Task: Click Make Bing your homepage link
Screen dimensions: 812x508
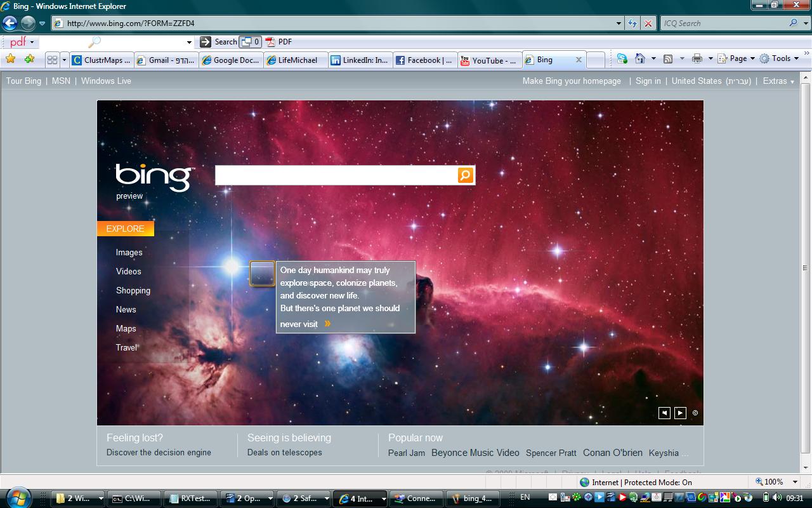Action: pos(572,81)
